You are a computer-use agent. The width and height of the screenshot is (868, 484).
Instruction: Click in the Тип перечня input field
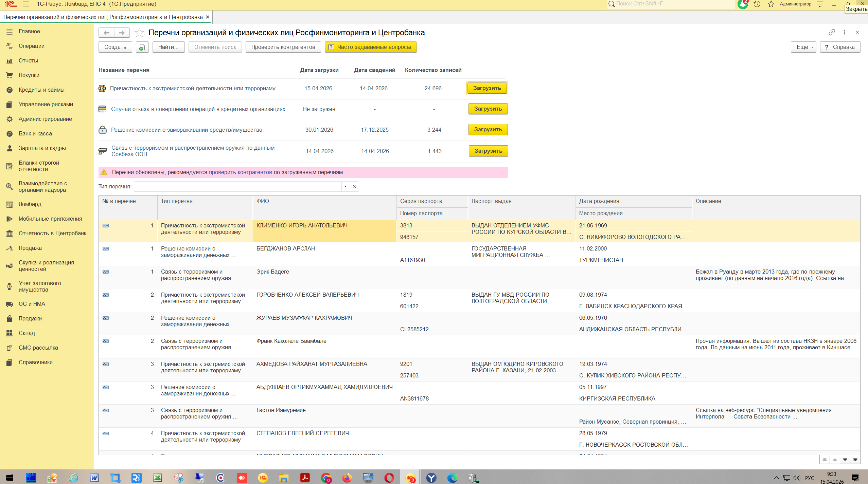238,186
